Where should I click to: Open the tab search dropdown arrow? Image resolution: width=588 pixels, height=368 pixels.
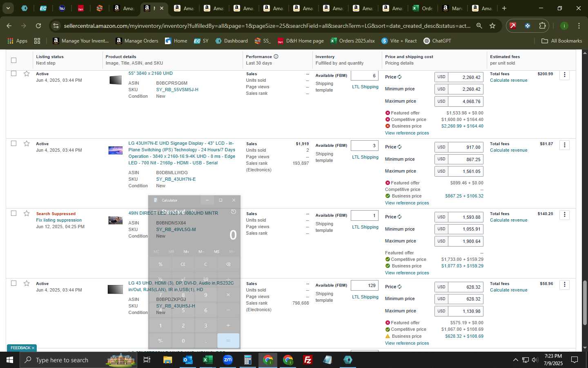click(8, 8)
